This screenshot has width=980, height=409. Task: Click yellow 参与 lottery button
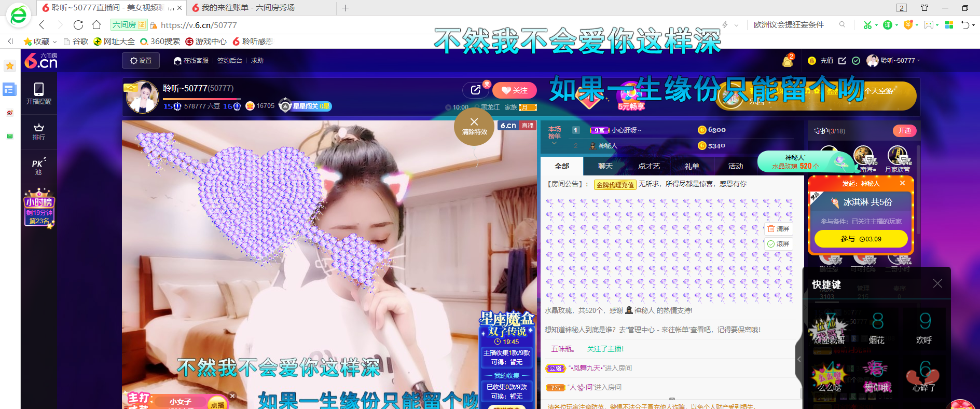tap(861, 239)
